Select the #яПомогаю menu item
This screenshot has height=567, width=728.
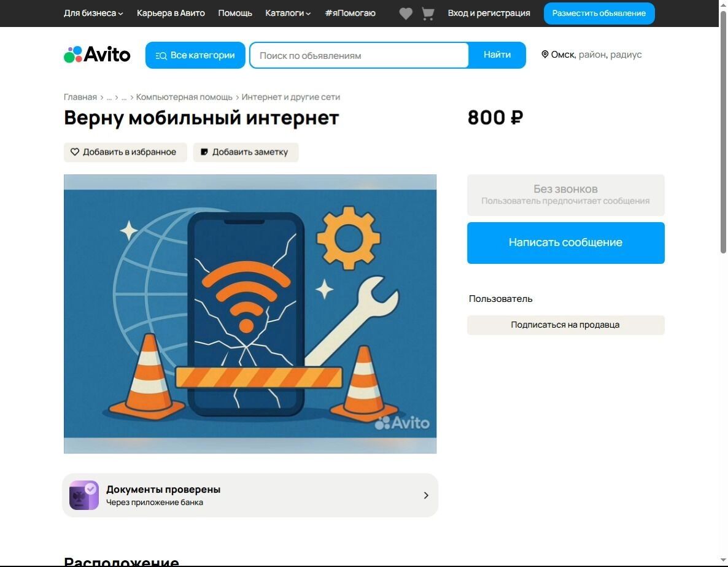(x=350, y=13)
